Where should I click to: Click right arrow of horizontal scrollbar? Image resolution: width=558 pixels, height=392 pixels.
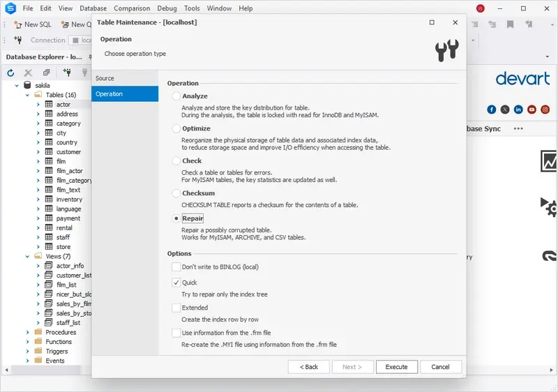point(552,370)
